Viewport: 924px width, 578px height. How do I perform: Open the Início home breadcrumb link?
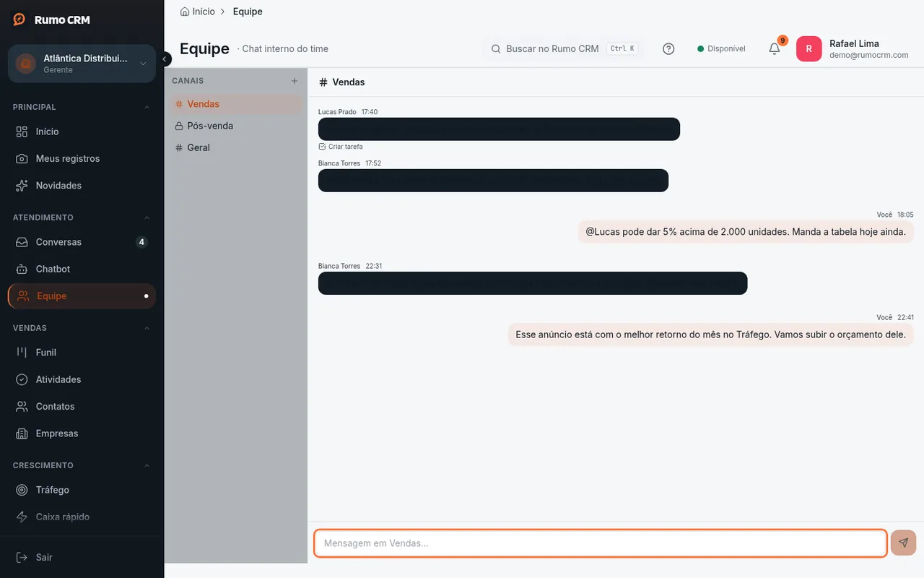point(197,12)
